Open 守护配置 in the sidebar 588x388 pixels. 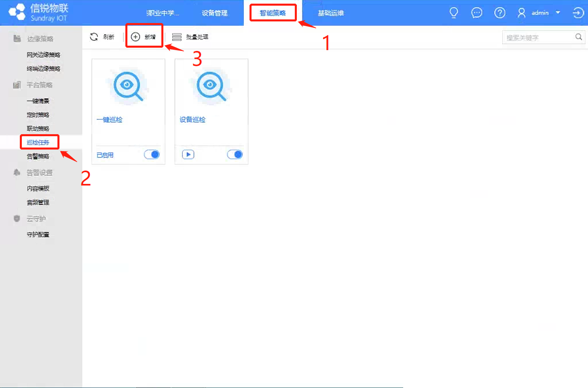pos(38,234)
